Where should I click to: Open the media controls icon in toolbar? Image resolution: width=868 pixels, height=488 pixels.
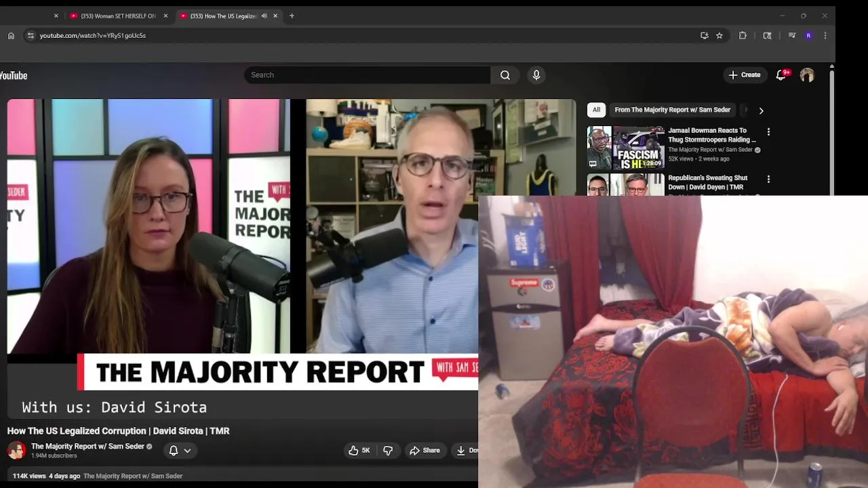click(791, 35)
